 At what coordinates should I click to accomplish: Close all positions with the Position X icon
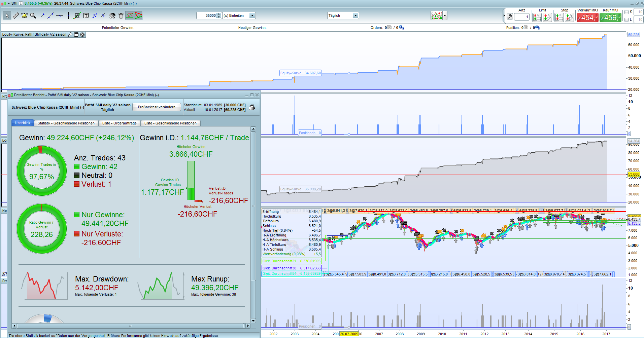click(526, 28)
